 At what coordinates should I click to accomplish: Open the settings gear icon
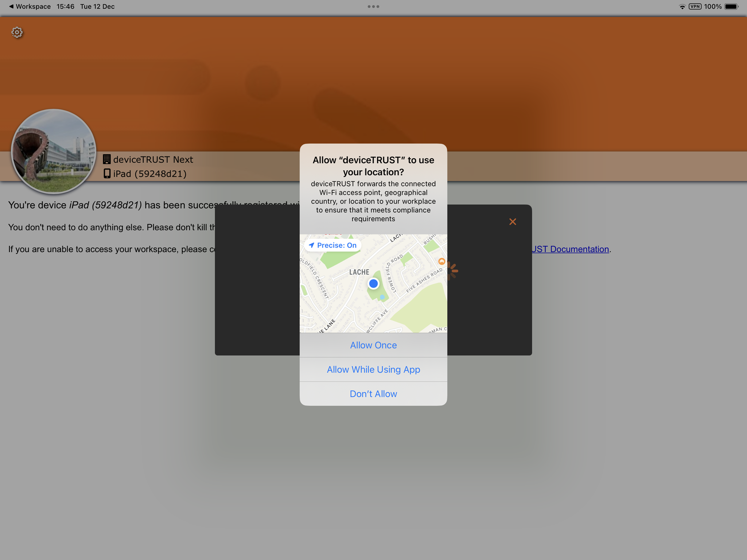click(x=17, y=32)
